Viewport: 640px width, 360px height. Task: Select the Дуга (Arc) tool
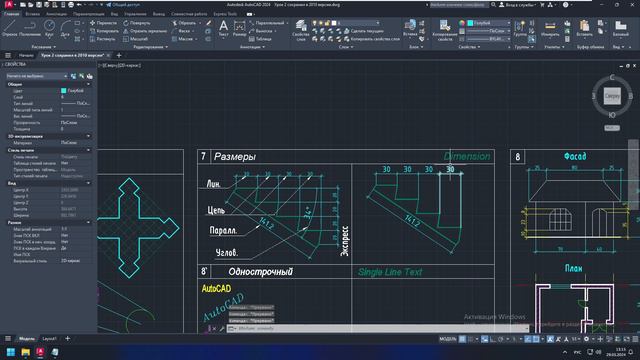coord(65,28)
